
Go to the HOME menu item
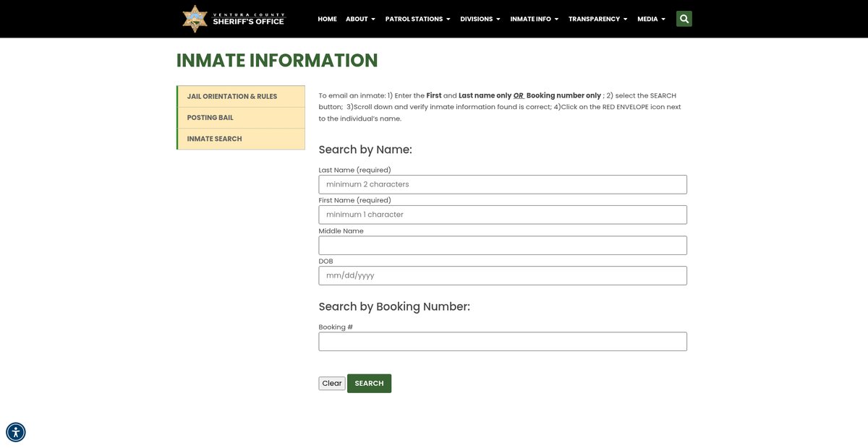coord(327,19)
